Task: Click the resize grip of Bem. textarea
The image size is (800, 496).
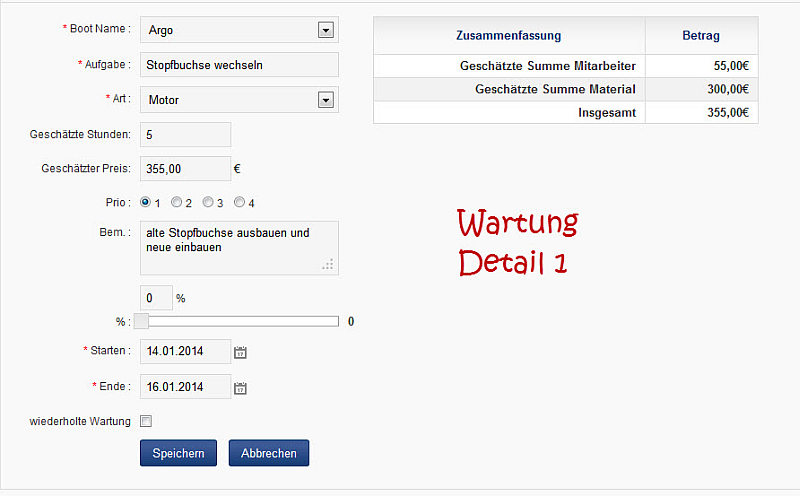Action: click(329, 265)
